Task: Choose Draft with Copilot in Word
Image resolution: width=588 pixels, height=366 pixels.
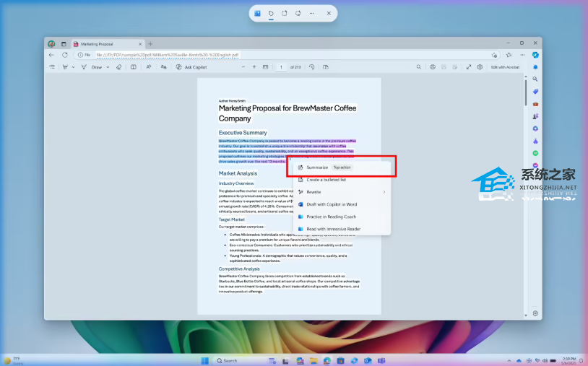Action: pyautogui.click(x=332, y=204)
